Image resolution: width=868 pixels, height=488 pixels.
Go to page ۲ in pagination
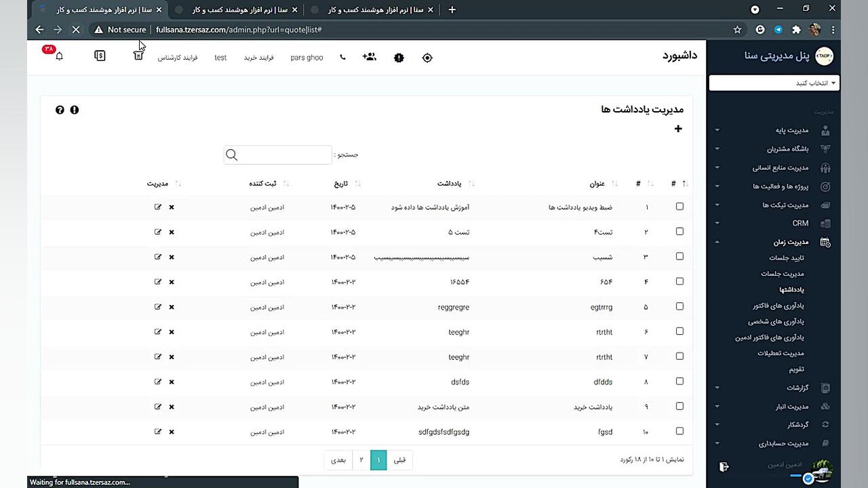tap(361, 460)
